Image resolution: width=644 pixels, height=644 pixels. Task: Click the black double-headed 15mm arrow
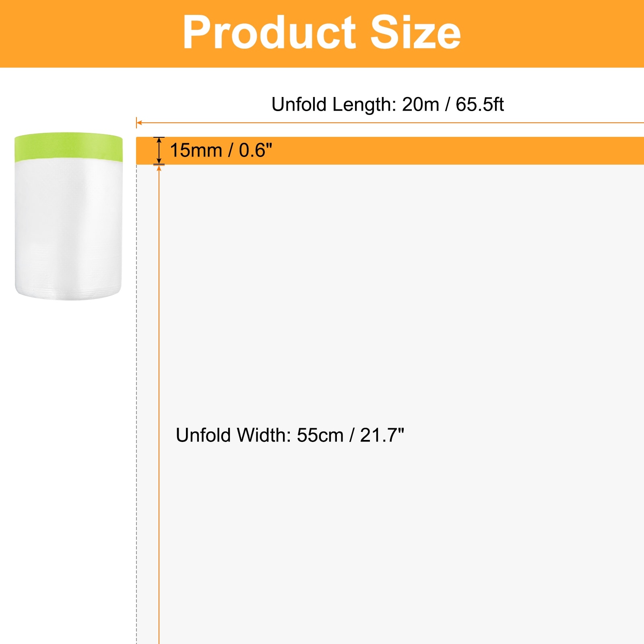point(159,151)
